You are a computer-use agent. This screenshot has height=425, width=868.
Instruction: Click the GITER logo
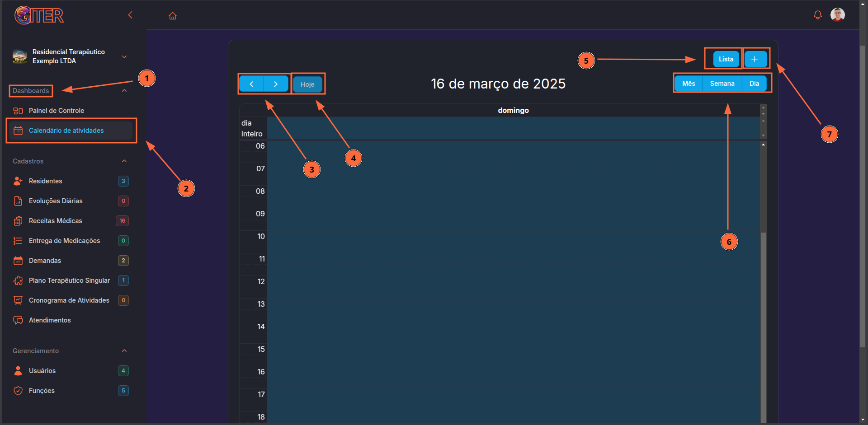coord(39,15)
